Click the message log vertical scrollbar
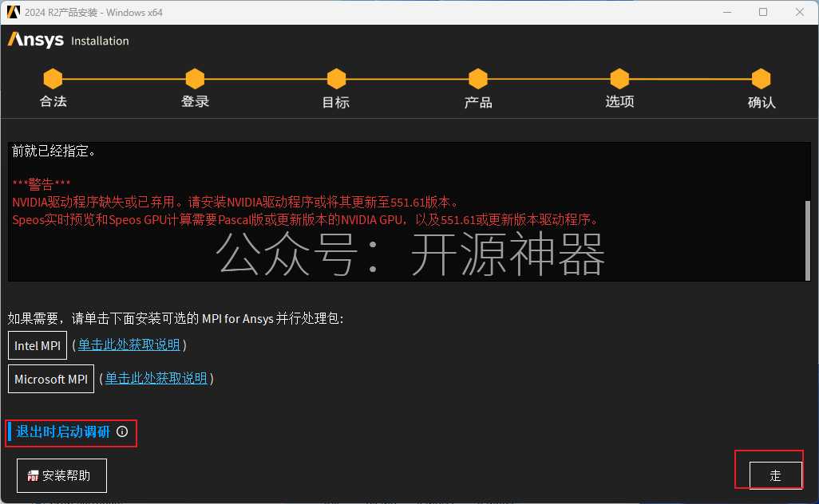The width and height of the screenshot is (819, 504). coord(808,241)
